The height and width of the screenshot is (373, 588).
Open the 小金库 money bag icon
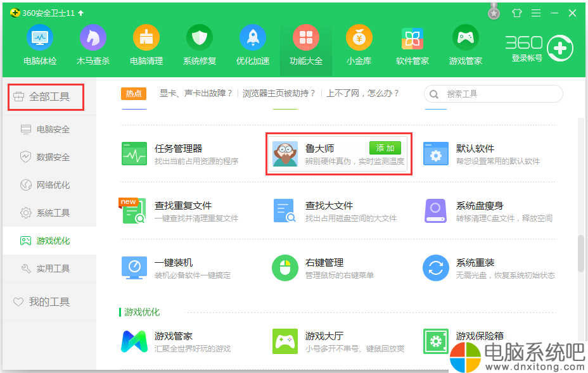[x=359, y=37]
